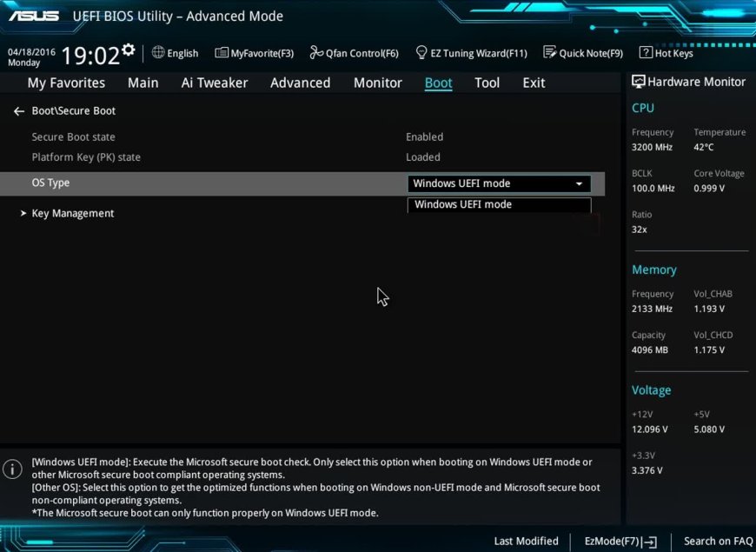Open MyFavorite(F3) from the top toolbar
The image size is (756, 552).
tap(254, 53)
